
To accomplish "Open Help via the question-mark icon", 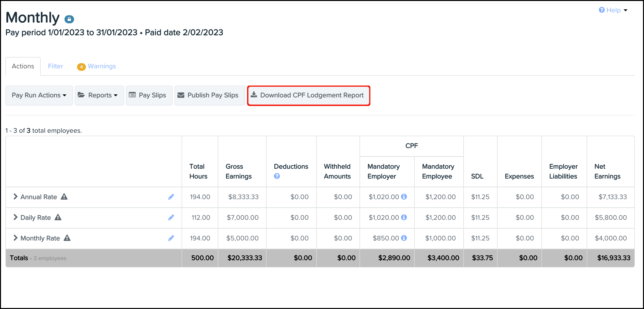I will tap(602, 10).
